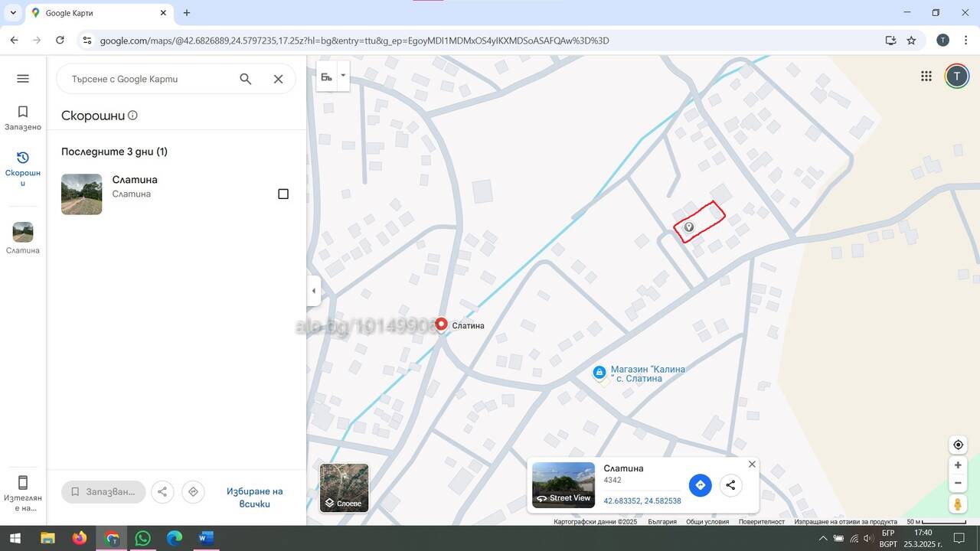The width and height of the screenshot is (980, 551).
Task: Clear the search box with X icon
Action: [279, 79]
